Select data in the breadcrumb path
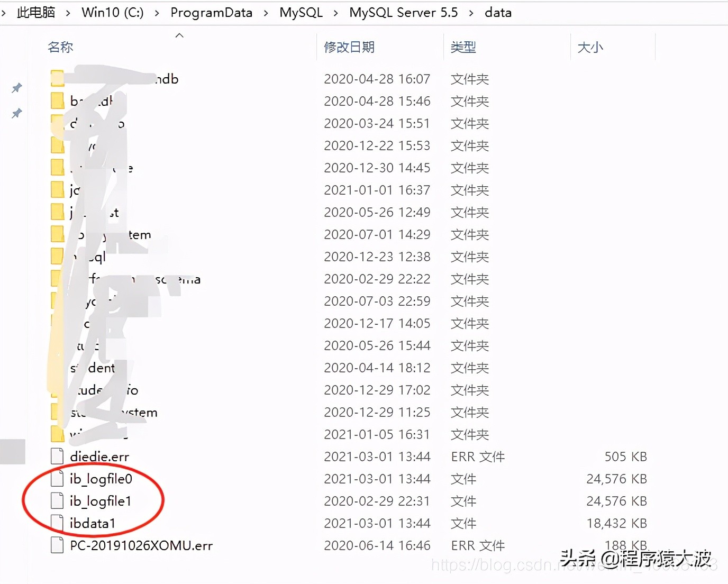Image resolution: width=728 pixels, height=584 pixels. pos(498,12)
